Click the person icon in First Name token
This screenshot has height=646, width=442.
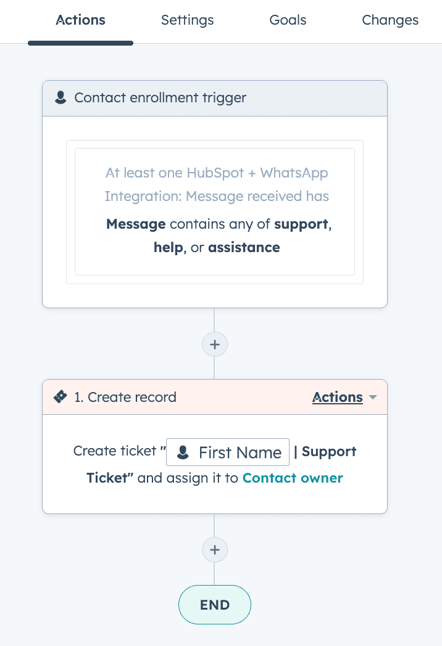click(183, 452)
